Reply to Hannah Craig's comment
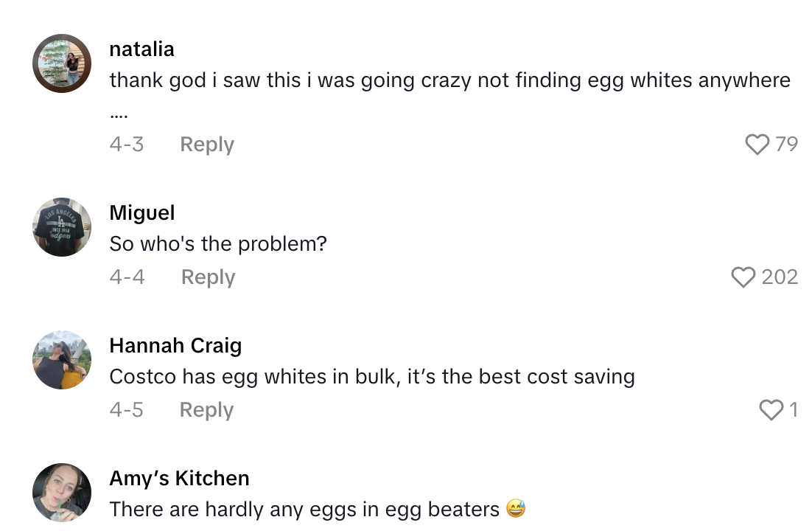 coord(206,409)
